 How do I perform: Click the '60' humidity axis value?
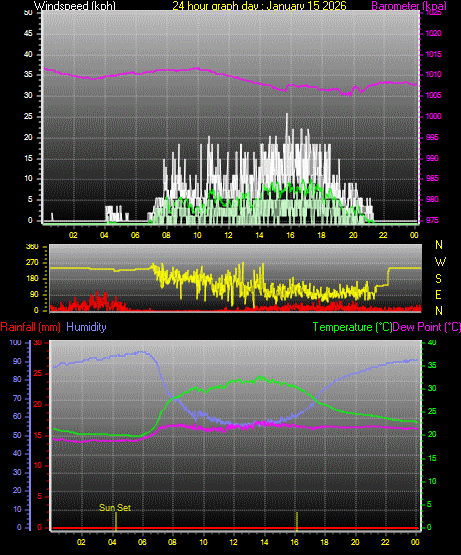coord(17,416)
